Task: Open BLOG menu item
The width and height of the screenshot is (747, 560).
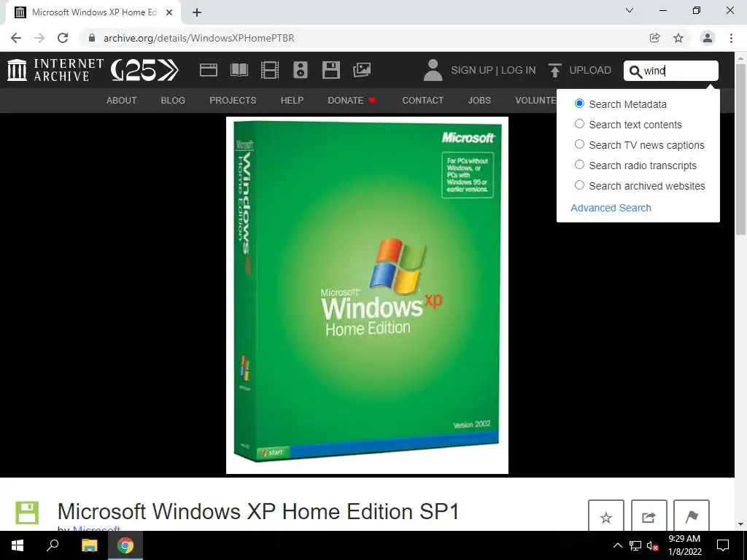Action: (x=173, y=101)
